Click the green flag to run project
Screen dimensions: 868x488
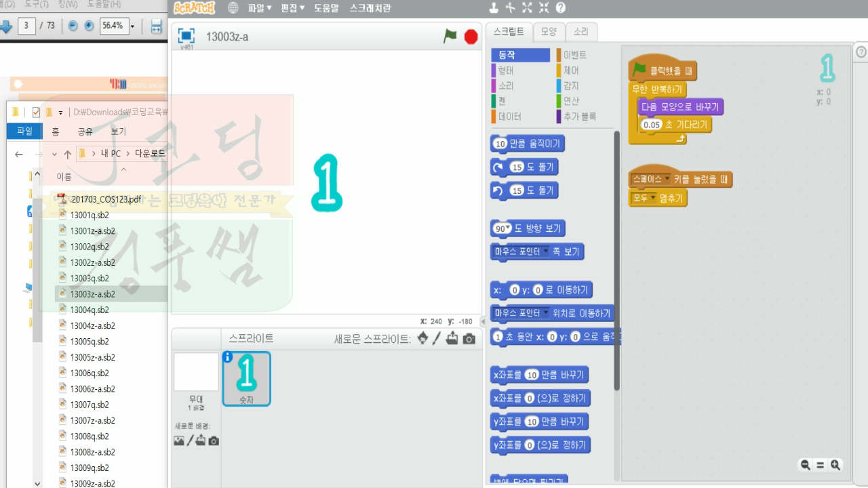450,37
